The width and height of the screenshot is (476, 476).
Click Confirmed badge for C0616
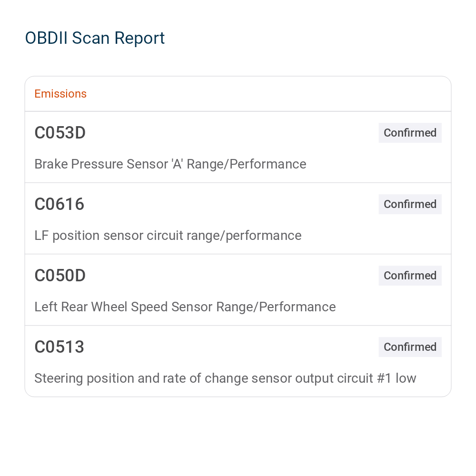[410, 204]
